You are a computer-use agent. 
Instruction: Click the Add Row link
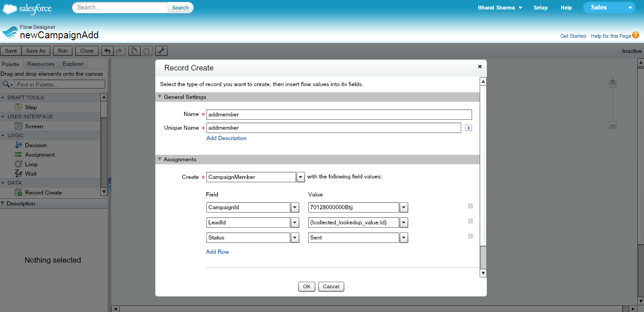(x=217, y=252)
